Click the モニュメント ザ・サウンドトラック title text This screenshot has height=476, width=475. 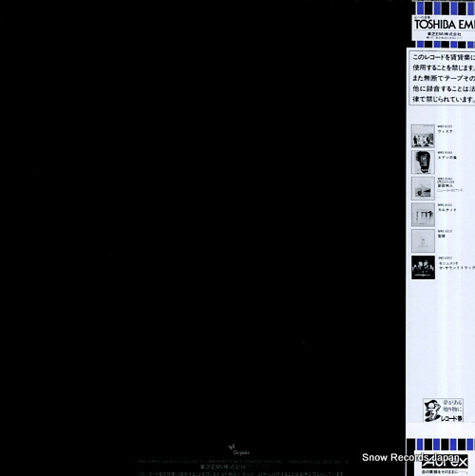point(457,265)
